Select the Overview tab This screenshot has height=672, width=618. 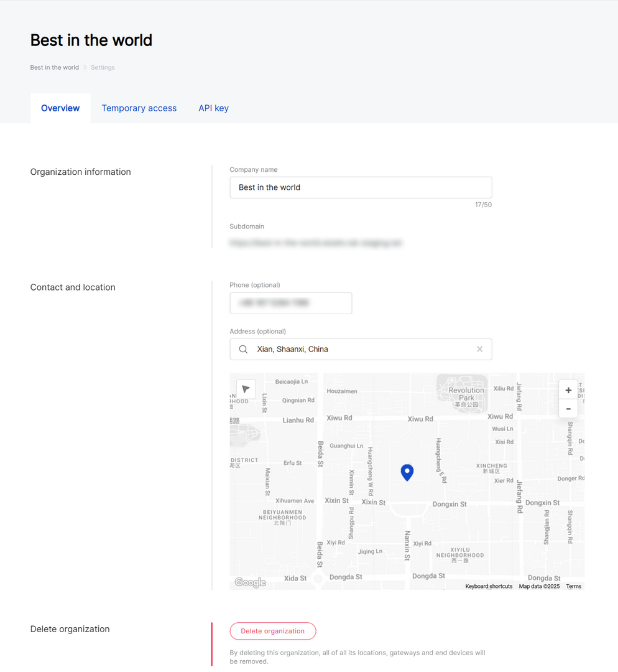(x=60, y=108)
